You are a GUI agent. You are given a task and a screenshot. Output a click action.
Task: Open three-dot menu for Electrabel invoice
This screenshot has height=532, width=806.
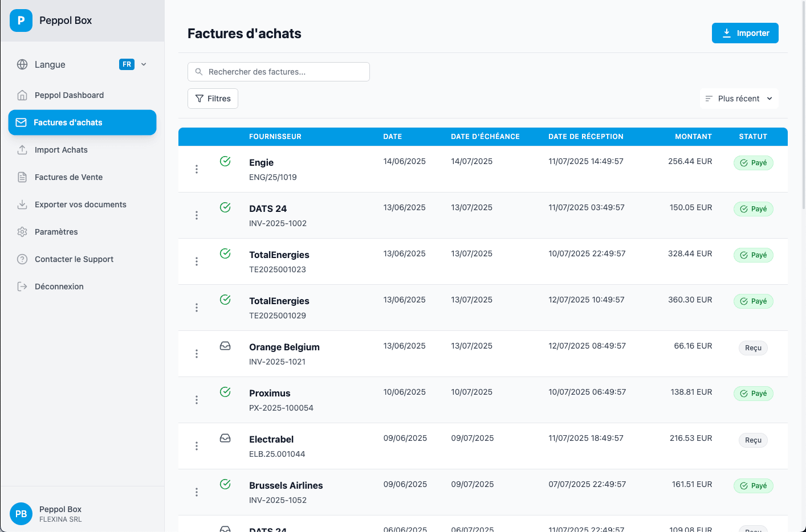pyautogui.click(x=197, y=446)
